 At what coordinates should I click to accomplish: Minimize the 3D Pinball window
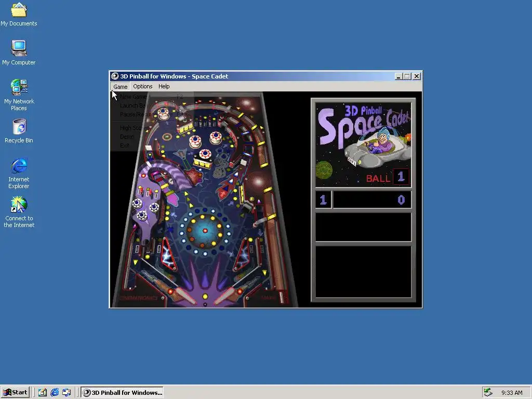point(398,76)
